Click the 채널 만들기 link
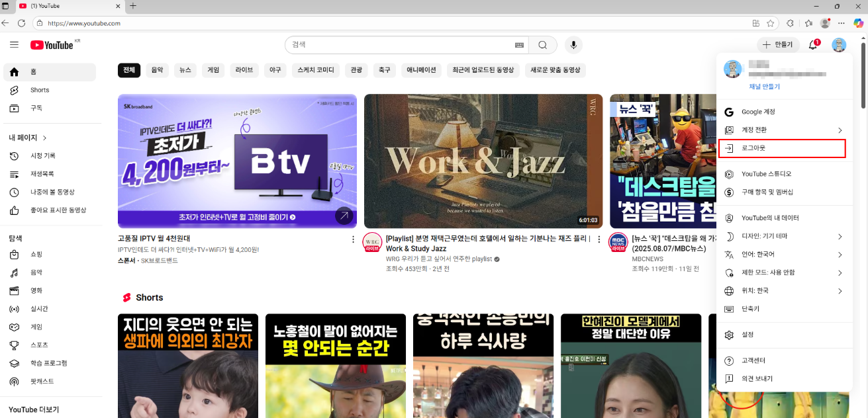The height and width of the screenshot is (418, 868). pos(764,87)
